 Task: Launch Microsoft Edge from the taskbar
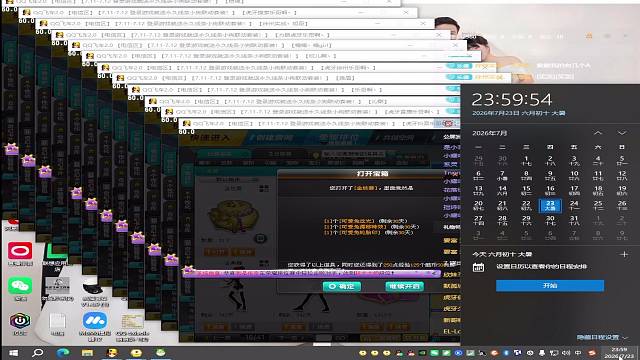[x=62, y=353]
